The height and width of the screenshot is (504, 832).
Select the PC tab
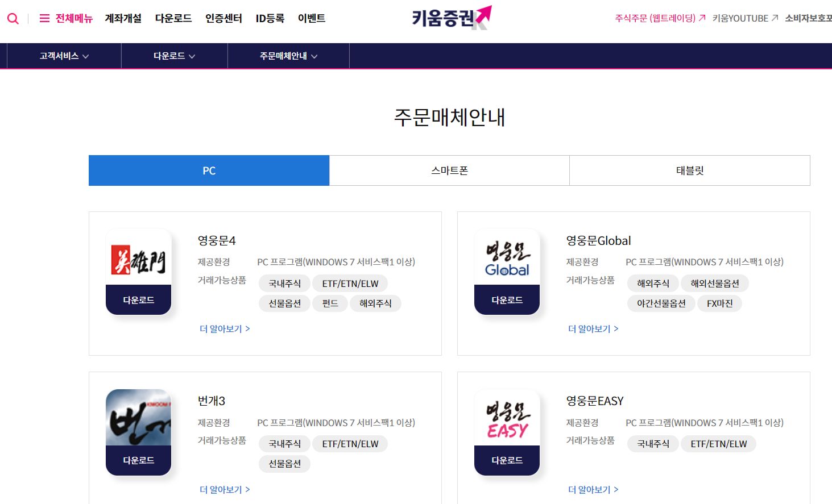209,170
